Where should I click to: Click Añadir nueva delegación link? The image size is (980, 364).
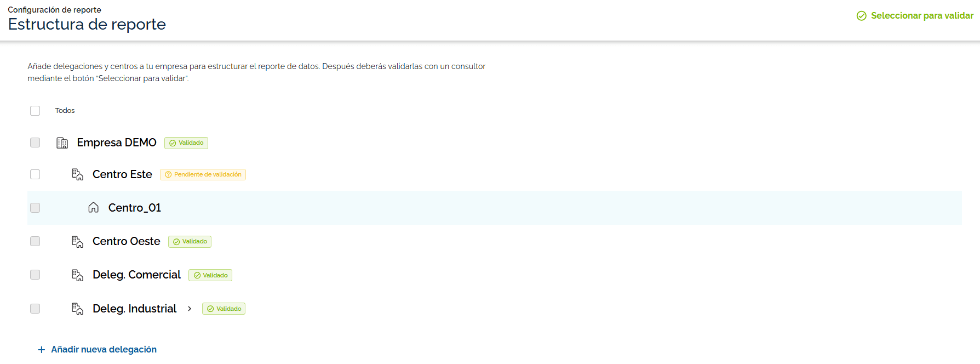pos(98,350)
